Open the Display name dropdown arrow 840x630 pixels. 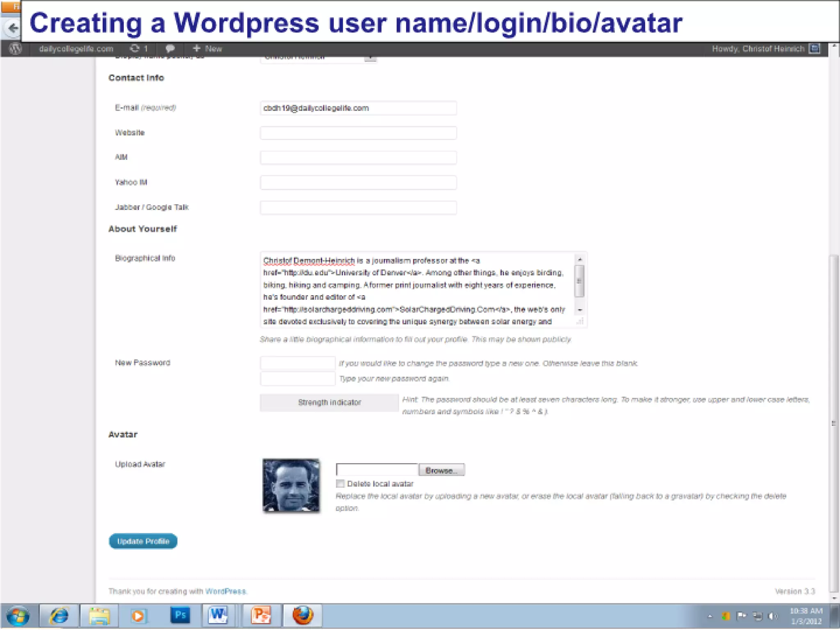[370, 58]
